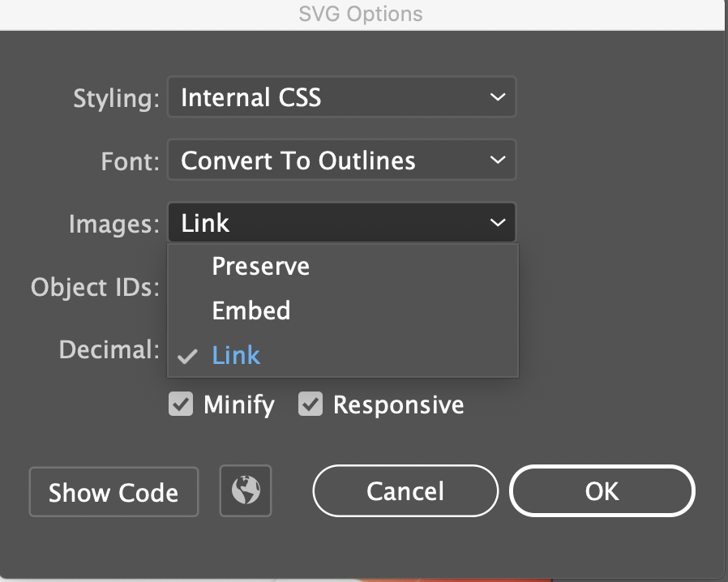Image resolution: width=728 pixels, height=582 pixels.
Task: Click the checkmark beside the Link option
Action: pyautogui.click(x=188, y=354)
